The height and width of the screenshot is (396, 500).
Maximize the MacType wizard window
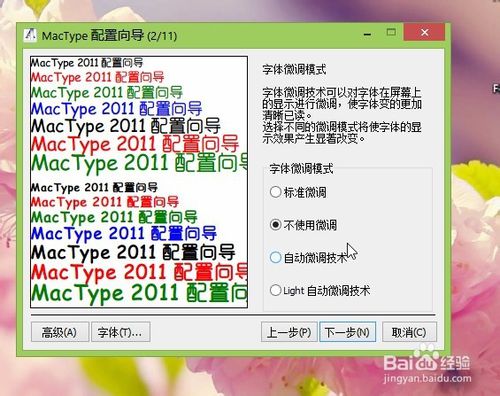pyautogui.click(x=391, y=32)
